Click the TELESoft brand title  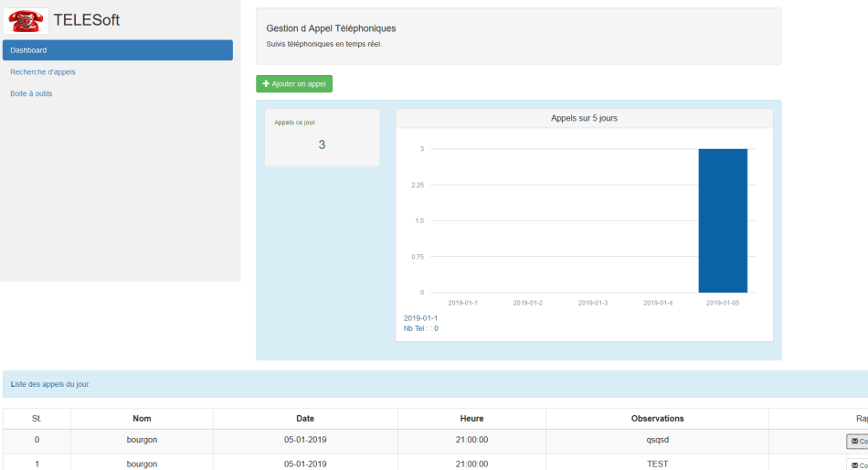pos(86,20)
